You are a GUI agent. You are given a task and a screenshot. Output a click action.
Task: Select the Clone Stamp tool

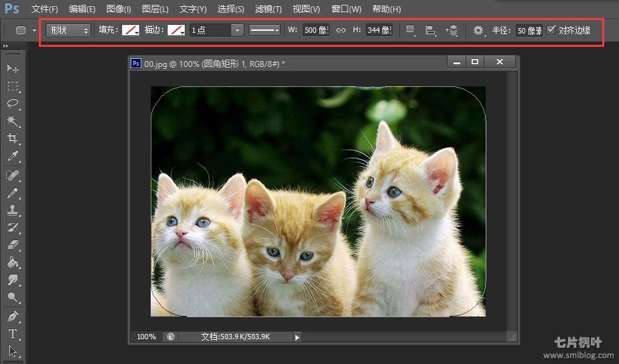[13, 209]
